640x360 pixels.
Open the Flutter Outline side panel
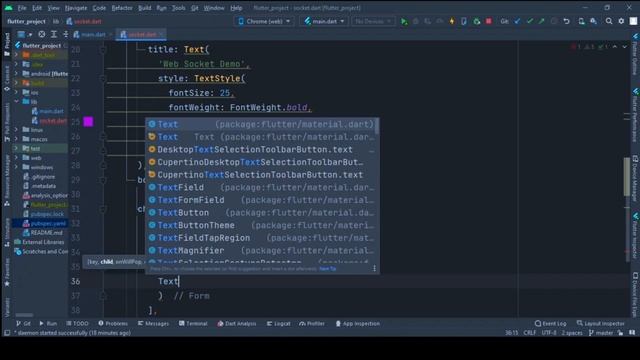click(x=635, y=54)
